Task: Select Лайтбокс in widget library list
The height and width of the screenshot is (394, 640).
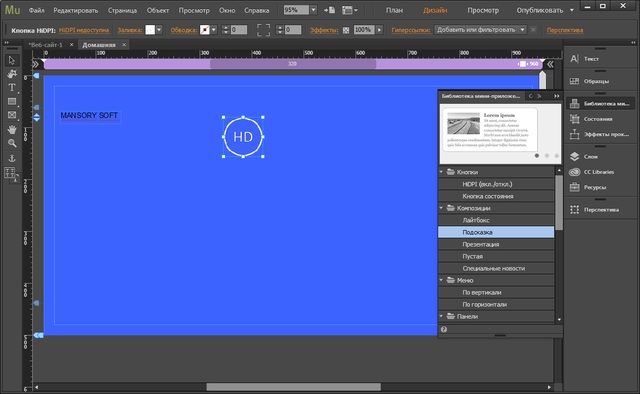Action: pos(496,220)
